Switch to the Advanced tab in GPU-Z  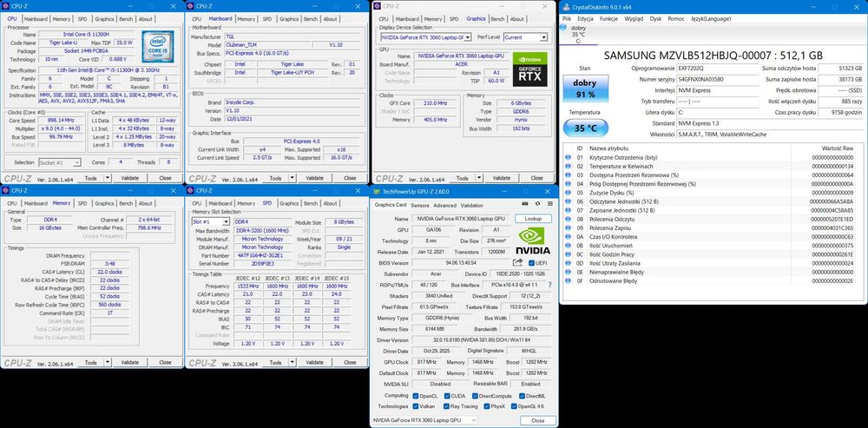[445, 205]
